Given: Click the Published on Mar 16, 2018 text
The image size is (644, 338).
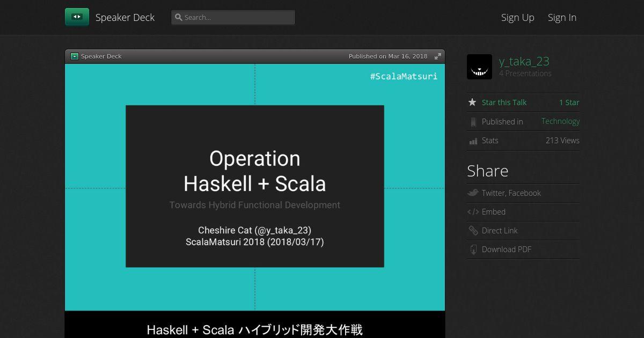Looking at the screenshot, I should click(388, 56).
